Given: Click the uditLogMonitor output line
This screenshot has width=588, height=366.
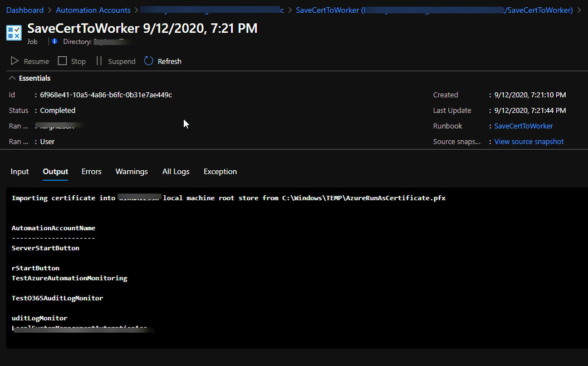Looking at the screenshot, I should [40, 318].
